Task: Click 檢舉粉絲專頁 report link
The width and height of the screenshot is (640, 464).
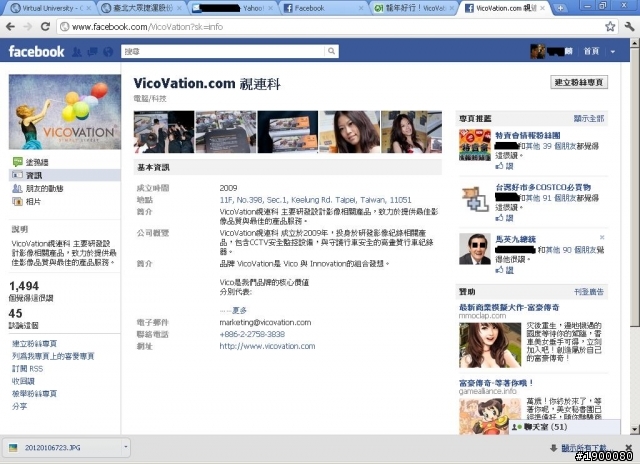Action: point(35,394)
